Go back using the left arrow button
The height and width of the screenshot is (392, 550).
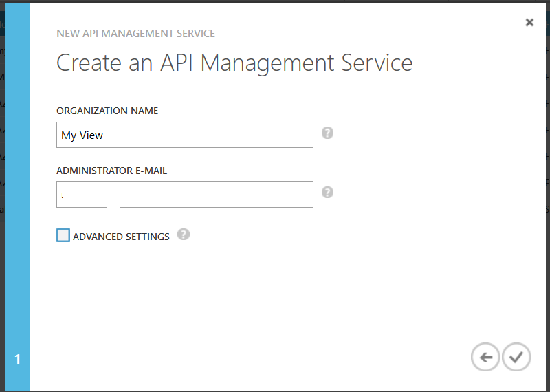click(x=485, y=357)
